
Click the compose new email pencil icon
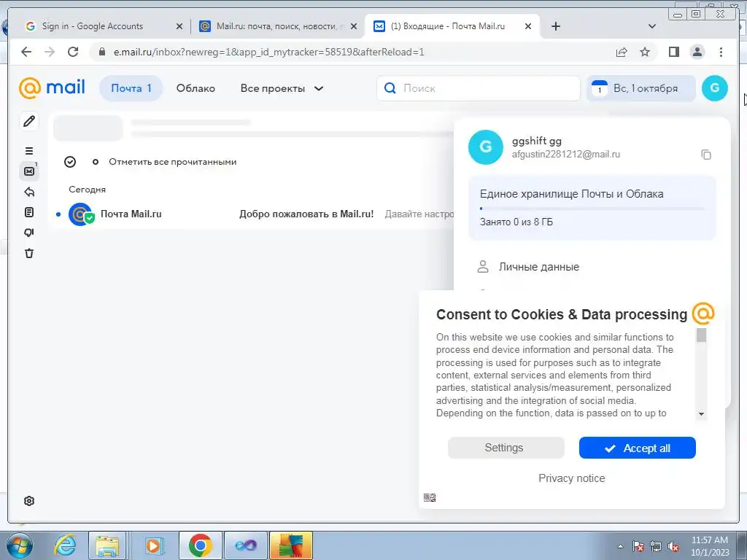(29, 121)
